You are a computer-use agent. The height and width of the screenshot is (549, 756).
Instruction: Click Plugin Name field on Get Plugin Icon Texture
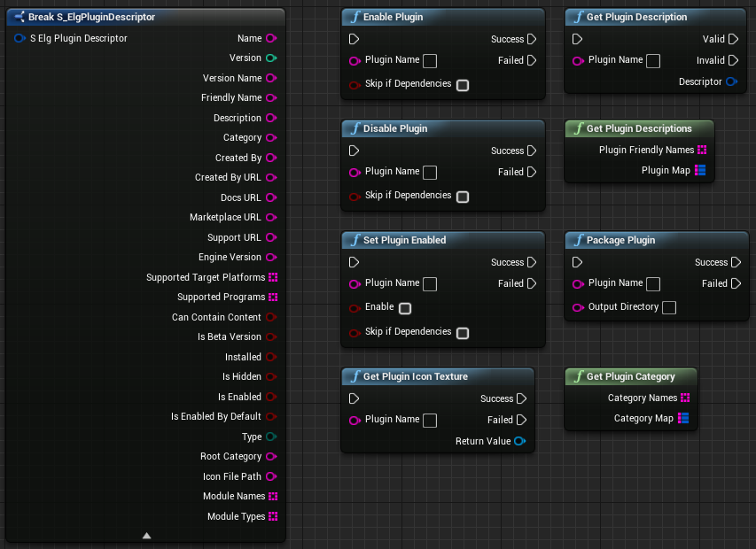430,420
